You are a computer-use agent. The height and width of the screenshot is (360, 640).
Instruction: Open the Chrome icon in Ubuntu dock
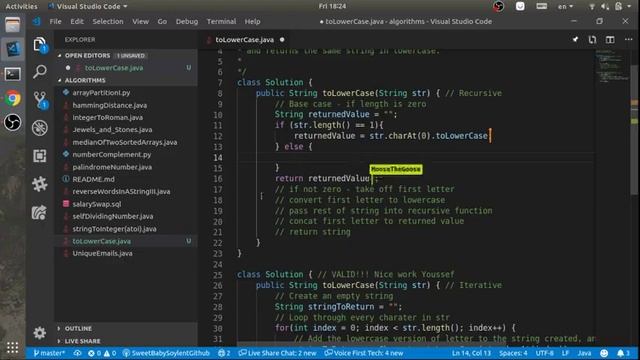tap(13, 98)
